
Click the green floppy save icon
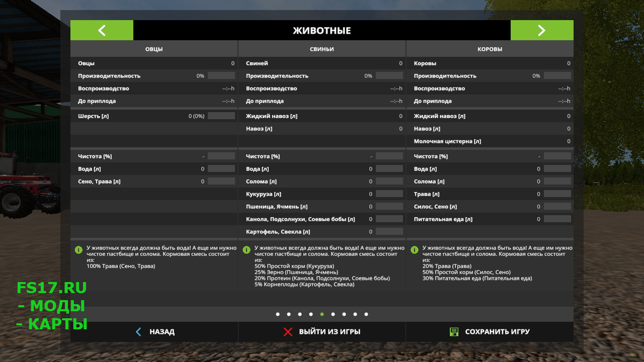tap(454, 332)
